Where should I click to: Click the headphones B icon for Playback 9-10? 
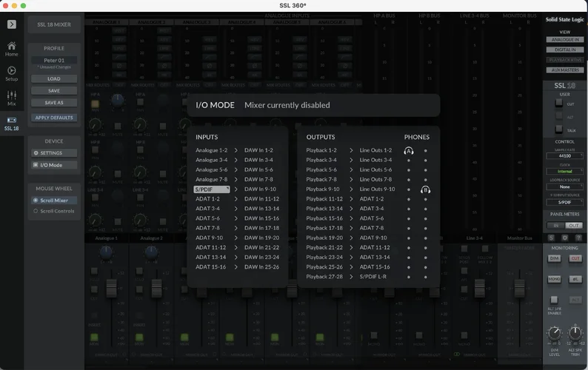[x=425, y=189]
